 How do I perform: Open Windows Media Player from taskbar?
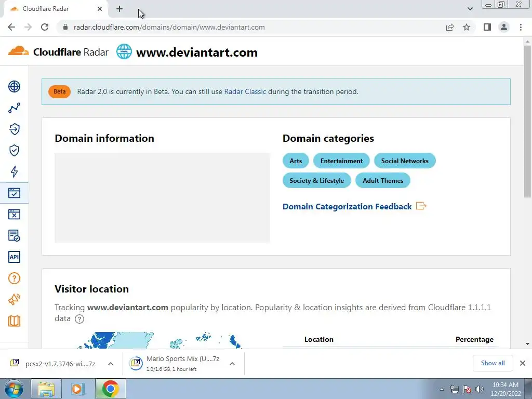(77, 389)
